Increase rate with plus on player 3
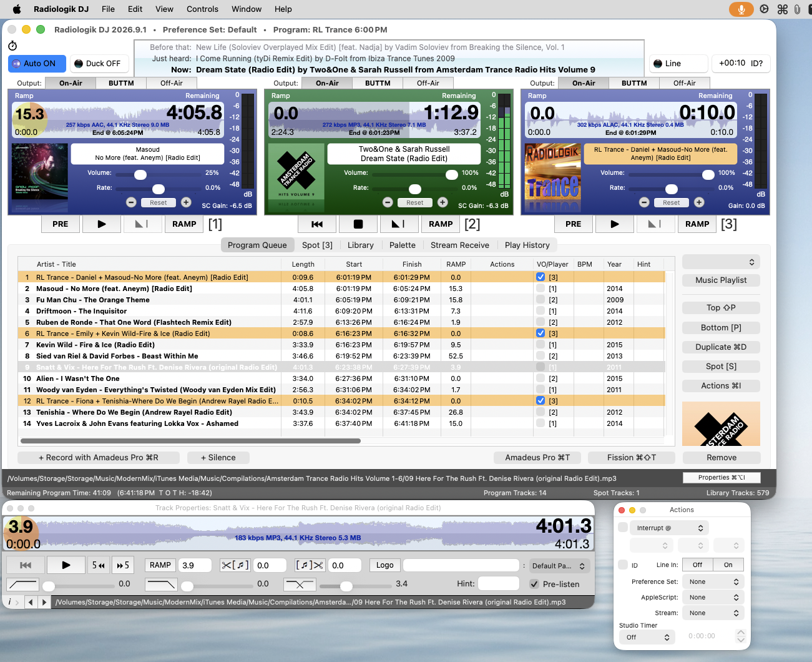This screenshot has width=812, height=662. 699,202
